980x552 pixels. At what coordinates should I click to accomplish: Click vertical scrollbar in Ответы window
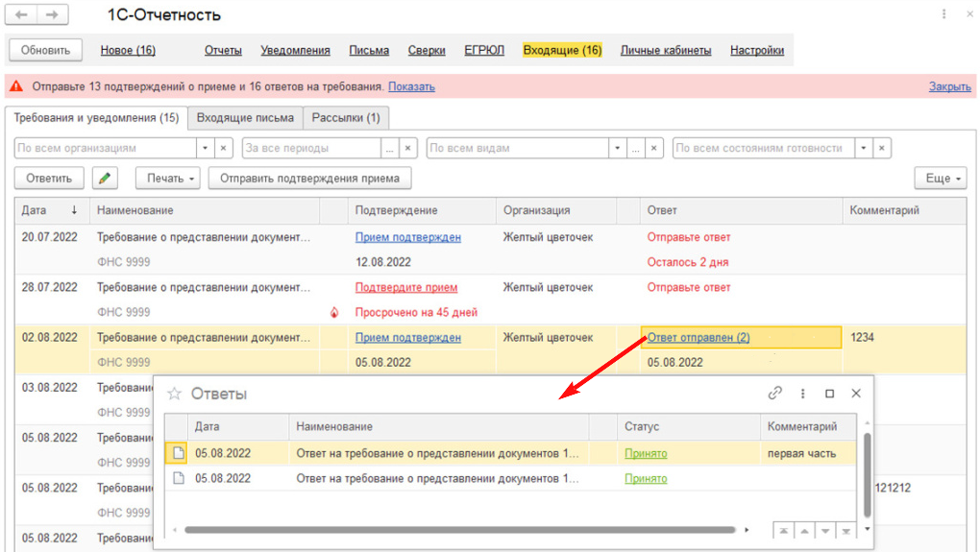(867, 474)
